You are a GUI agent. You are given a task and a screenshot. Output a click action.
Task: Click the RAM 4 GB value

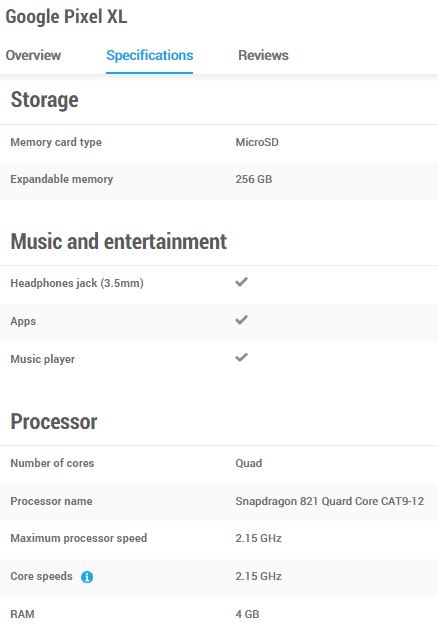247,614
